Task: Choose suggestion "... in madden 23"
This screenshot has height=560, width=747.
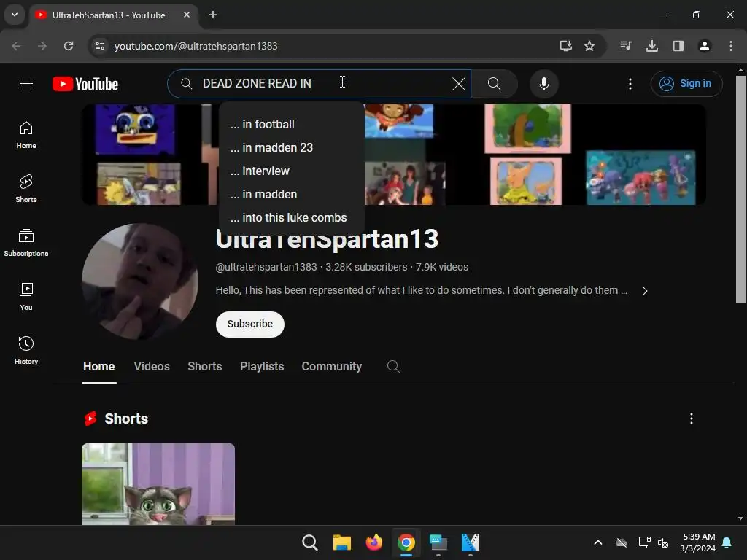Action: pyautogui.click(x=292, y=147)
